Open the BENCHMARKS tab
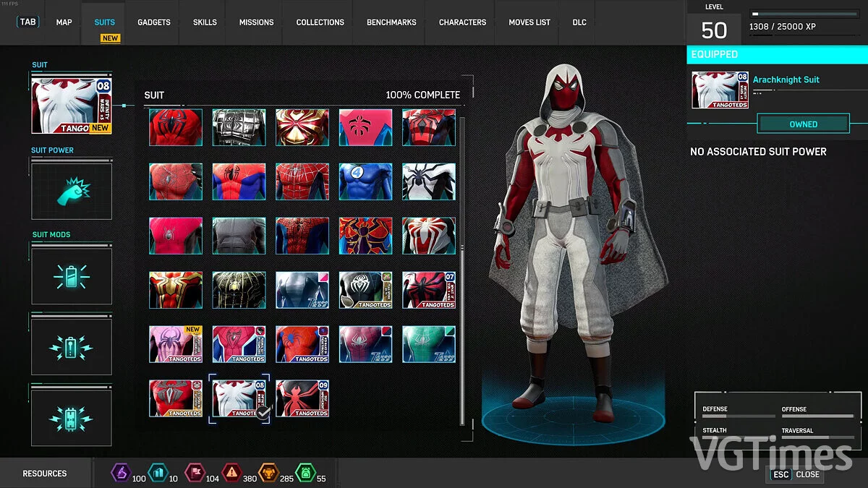868x488 pixels. (x=391, y=22)
